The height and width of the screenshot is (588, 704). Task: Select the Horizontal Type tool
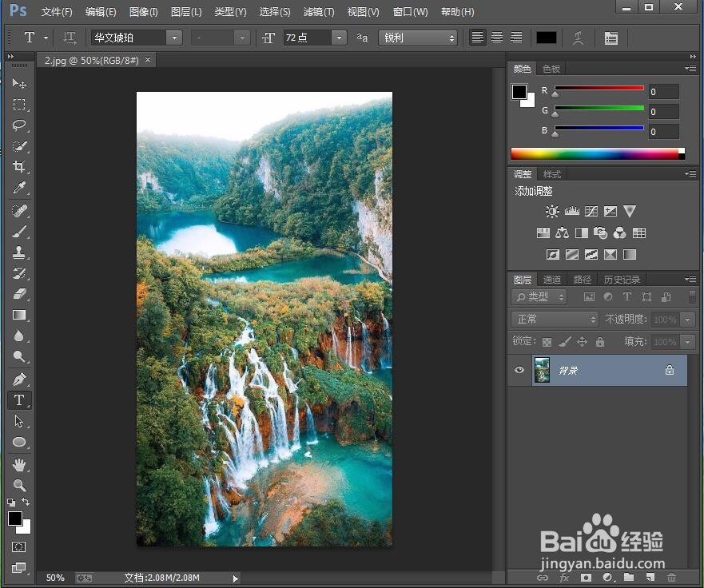[x=19, y=400]
